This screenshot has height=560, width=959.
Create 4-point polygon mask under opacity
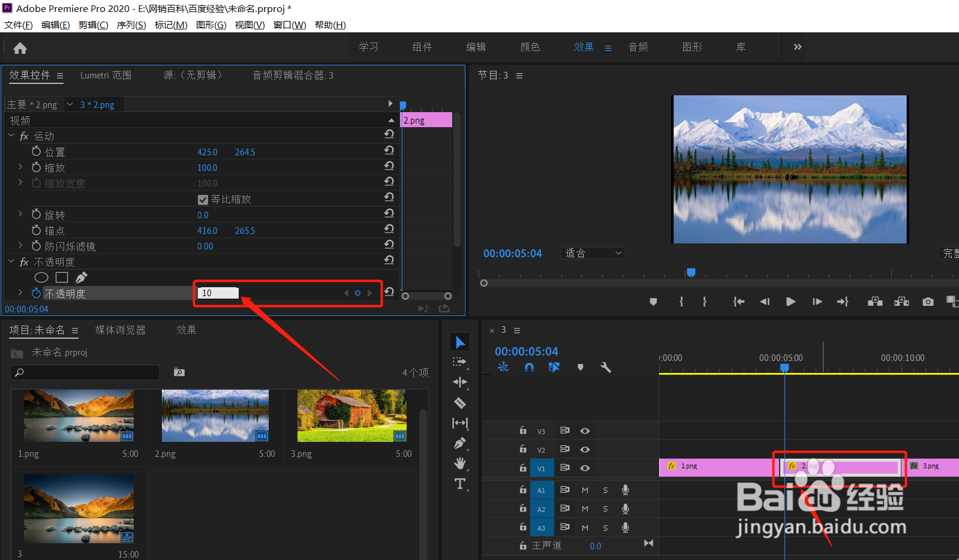(x=62, y=278)
